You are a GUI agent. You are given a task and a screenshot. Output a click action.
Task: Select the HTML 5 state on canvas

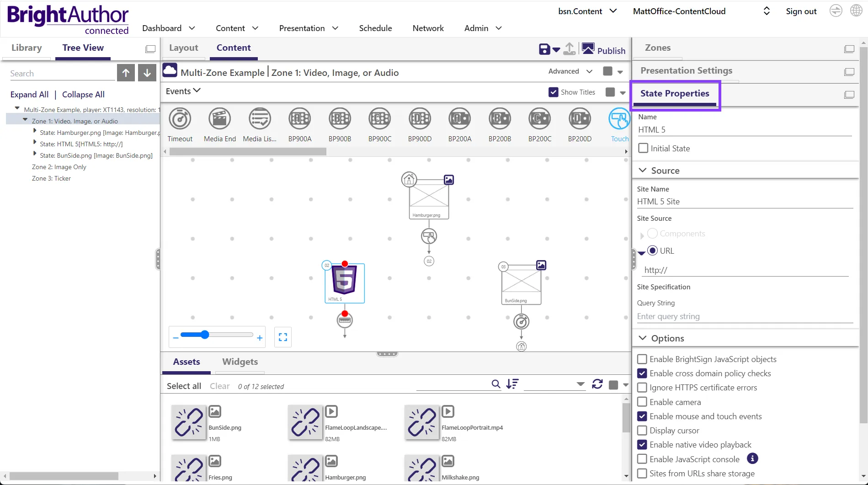tap(345, 283)
